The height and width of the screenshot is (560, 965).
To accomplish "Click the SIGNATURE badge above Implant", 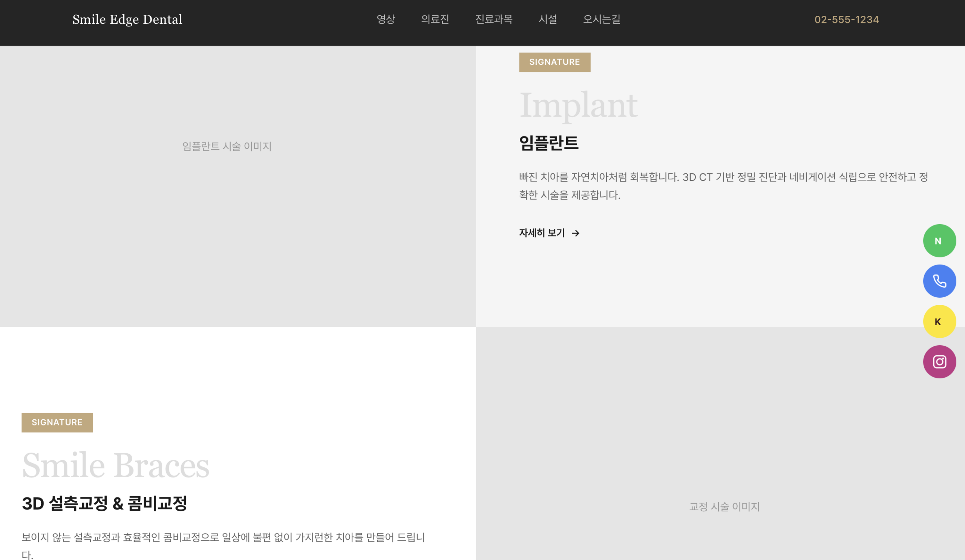I will [554, 62].
